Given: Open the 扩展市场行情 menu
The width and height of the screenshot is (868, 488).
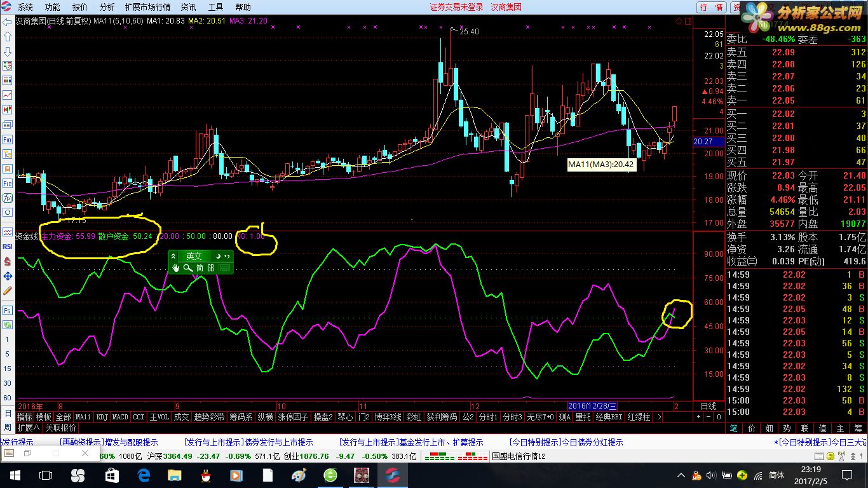Looking at the screenshot, I should coord(148,7).
